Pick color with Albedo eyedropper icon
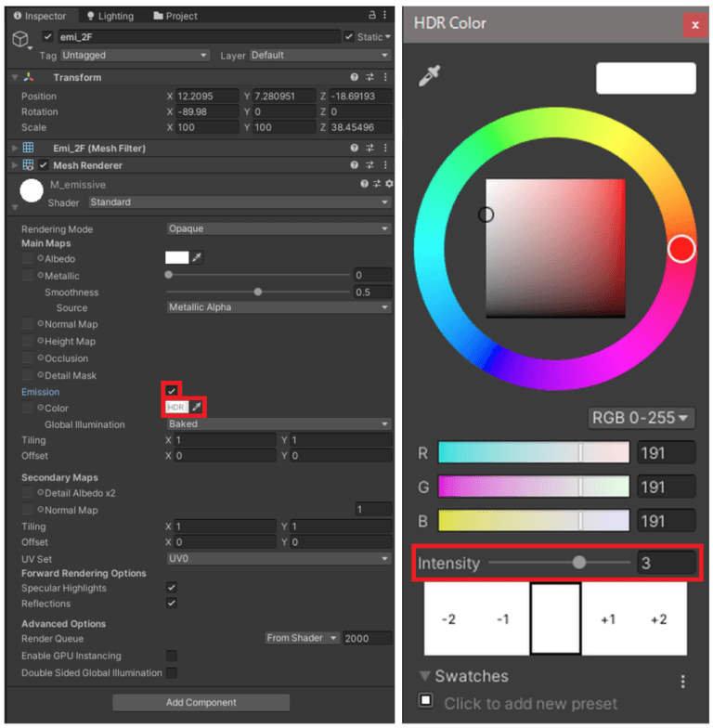This screenshot has width=713, height=728. point(197,258)
